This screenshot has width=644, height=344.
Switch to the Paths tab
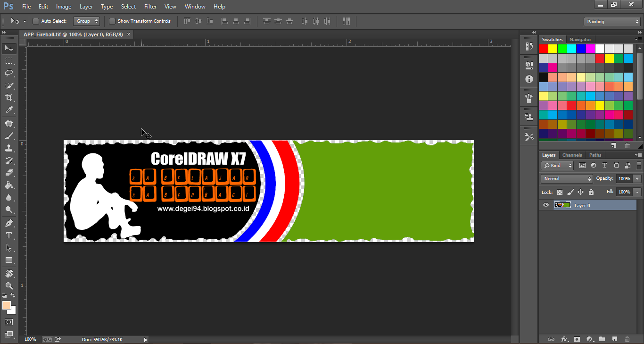(x=595, y=155)
